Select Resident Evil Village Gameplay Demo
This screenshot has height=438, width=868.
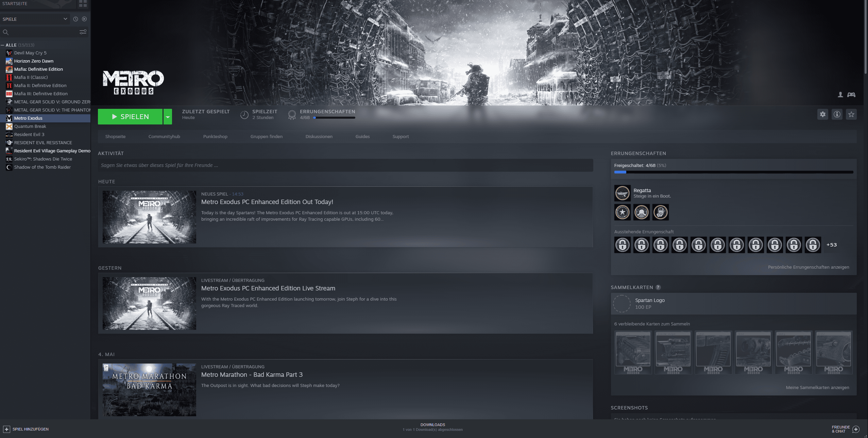pyautogui.click(x=45, y=151)
